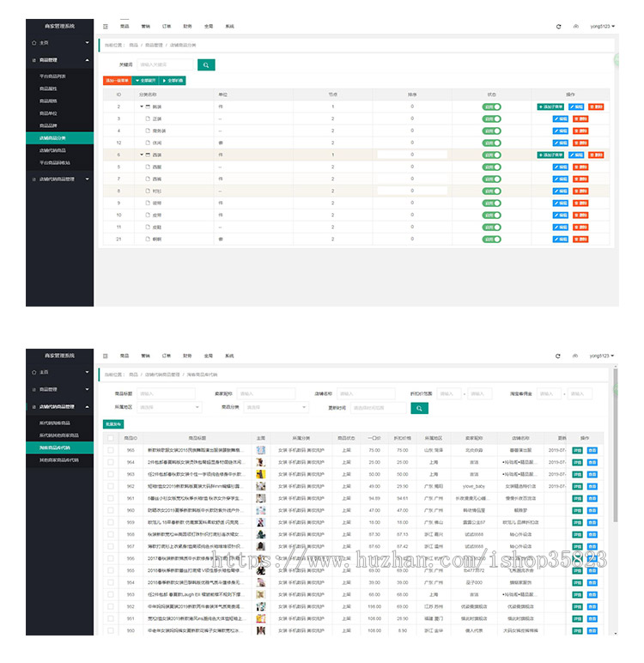Click blue edit pencil button for category ID 6
Image resolution: width=644 pixels, height=663 pixels.
click(x=576, y=155)
